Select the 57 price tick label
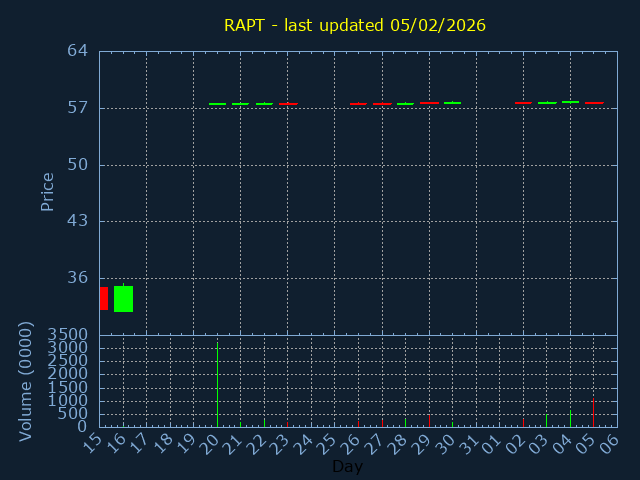 [78, 108]
